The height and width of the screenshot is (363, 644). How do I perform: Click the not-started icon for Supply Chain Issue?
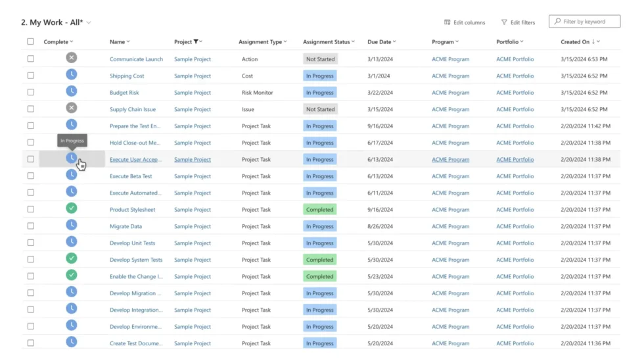coord(72,108)
